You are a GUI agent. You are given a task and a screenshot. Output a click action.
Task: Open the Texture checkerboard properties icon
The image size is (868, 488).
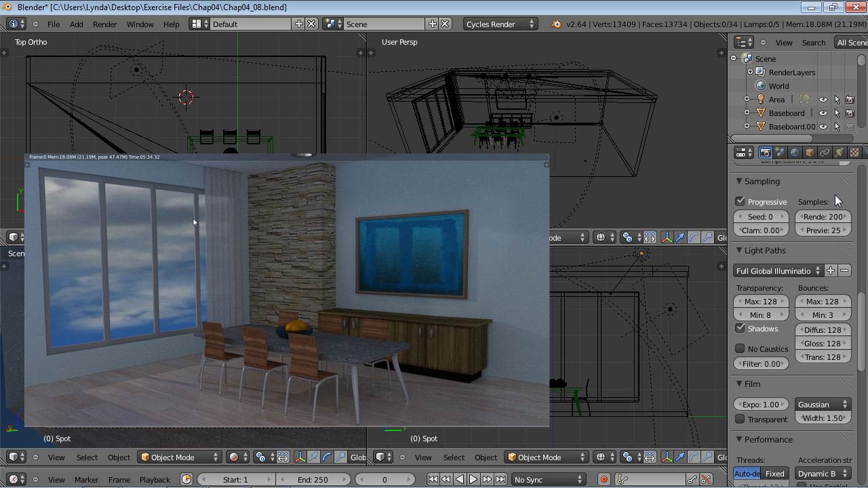tap(854, 152)
